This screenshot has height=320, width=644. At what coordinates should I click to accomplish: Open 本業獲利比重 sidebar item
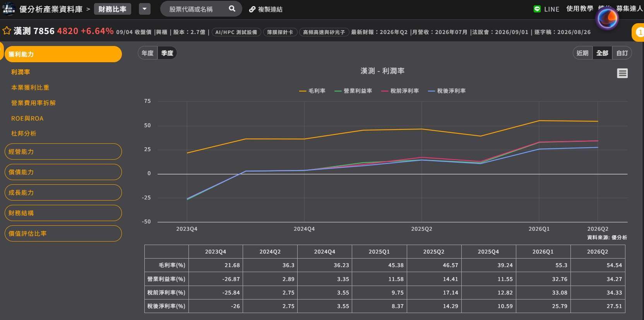coord(30,87)
